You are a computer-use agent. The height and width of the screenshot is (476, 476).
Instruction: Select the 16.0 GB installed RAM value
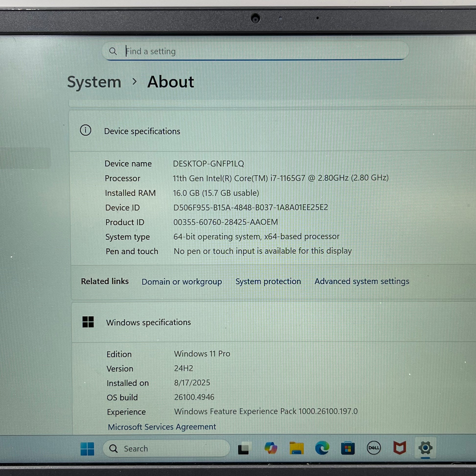[x=216, y=193]
